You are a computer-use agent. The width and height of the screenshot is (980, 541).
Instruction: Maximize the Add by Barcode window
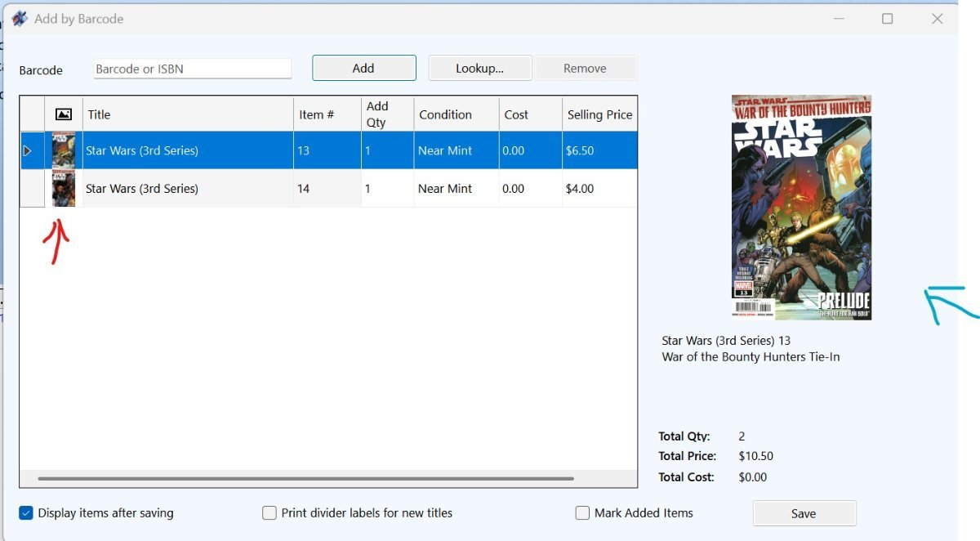click(887, 19)
